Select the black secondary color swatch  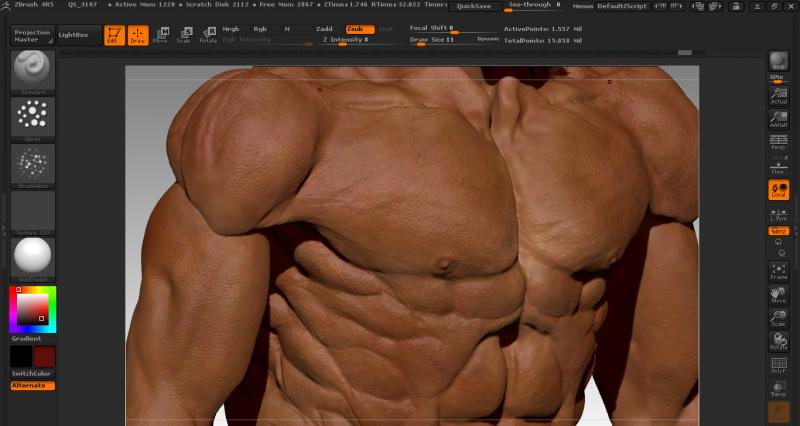(x=21, y=357)
